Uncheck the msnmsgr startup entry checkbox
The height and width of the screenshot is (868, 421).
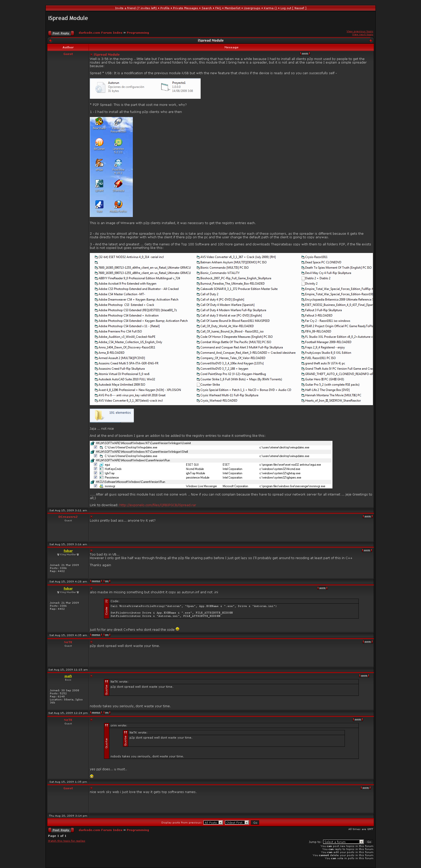(96, 486)
